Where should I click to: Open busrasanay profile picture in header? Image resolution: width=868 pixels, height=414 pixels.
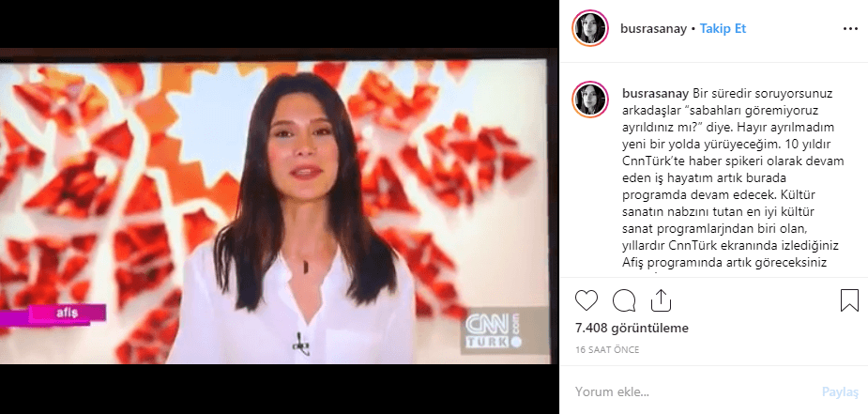click(x=590, y=28)
